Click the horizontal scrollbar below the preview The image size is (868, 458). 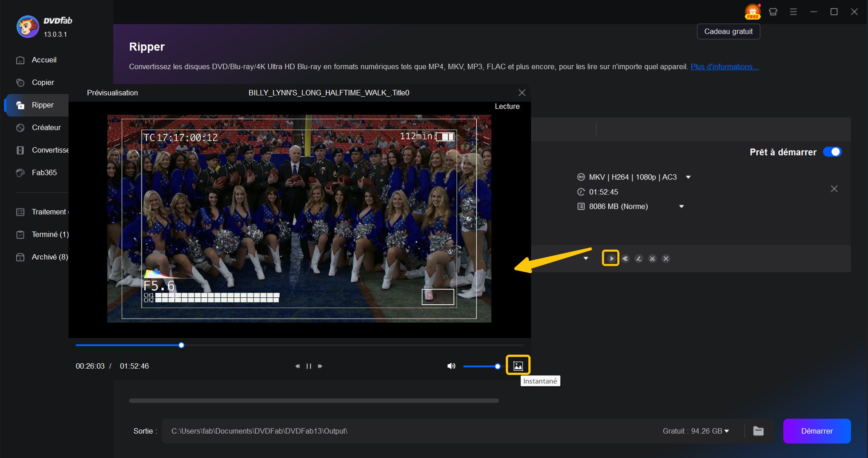click(314, 401)
